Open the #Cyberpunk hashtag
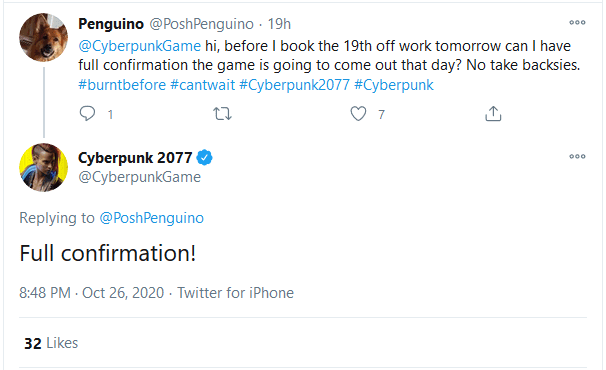 pyautogui.click(x=394, y=85)
